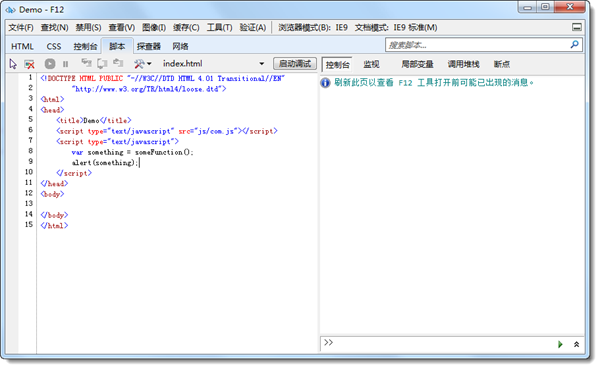Screen dimensions: 600x369
Task: Click the 刷新此页以查看 F12 console message
Action: tap(434, 83)
